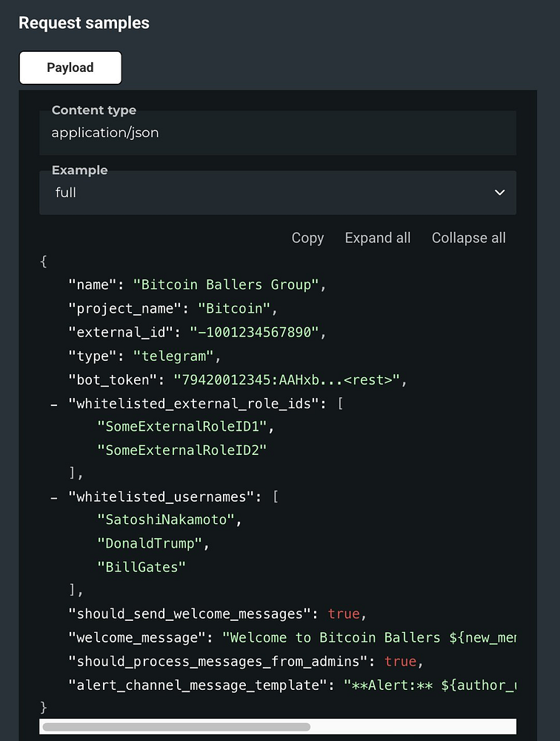Copy the JSON payload sample

[x=307, y=238]
